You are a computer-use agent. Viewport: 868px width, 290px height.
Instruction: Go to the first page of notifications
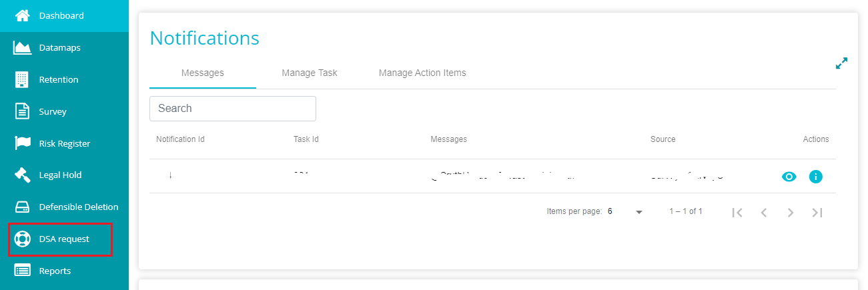(737, 212)
